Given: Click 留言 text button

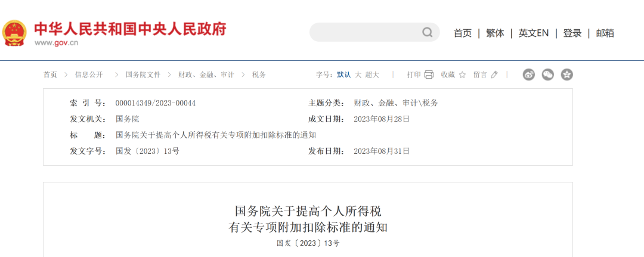Looking at the screenshot, I should (x=480, y=75).
